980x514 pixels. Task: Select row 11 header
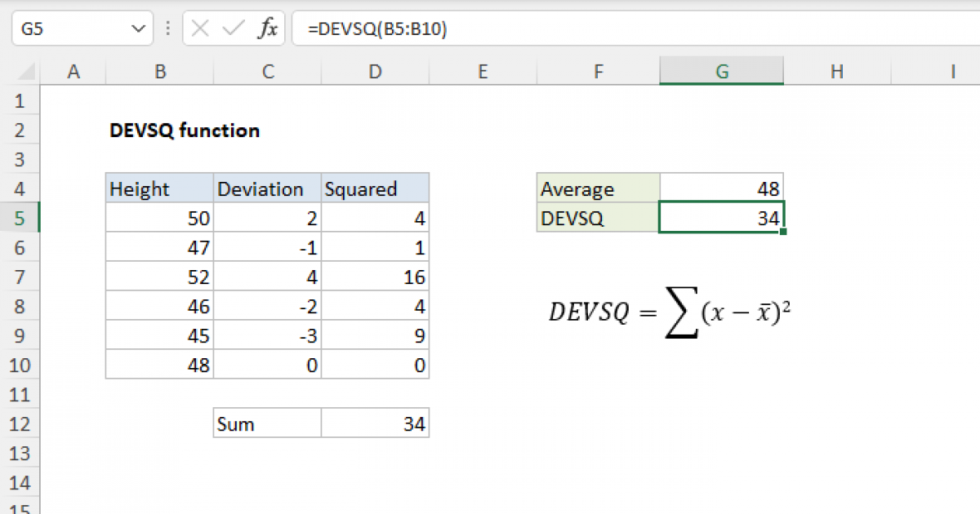[x=20, y=395]
